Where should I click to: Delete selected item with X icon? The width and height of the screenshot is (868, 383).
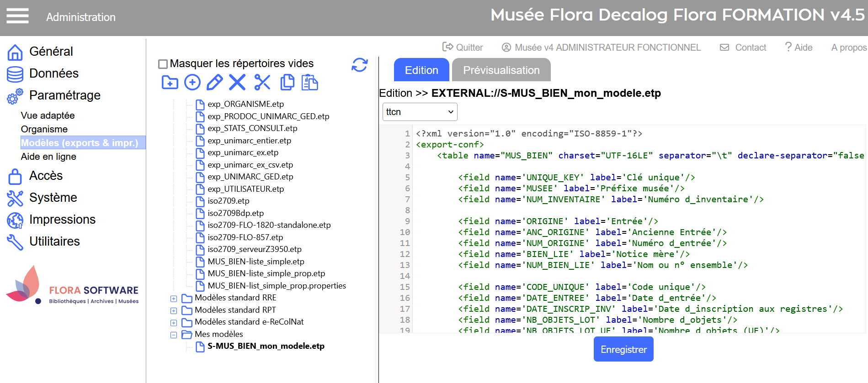237,82
